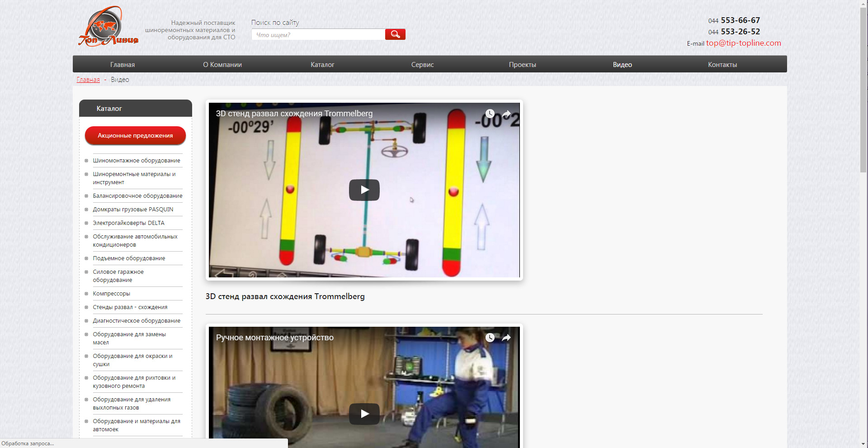The height and width of the screenshot is (448, 868).
Task: Open the Главная menu item
Action: click(x=123, y=65)
